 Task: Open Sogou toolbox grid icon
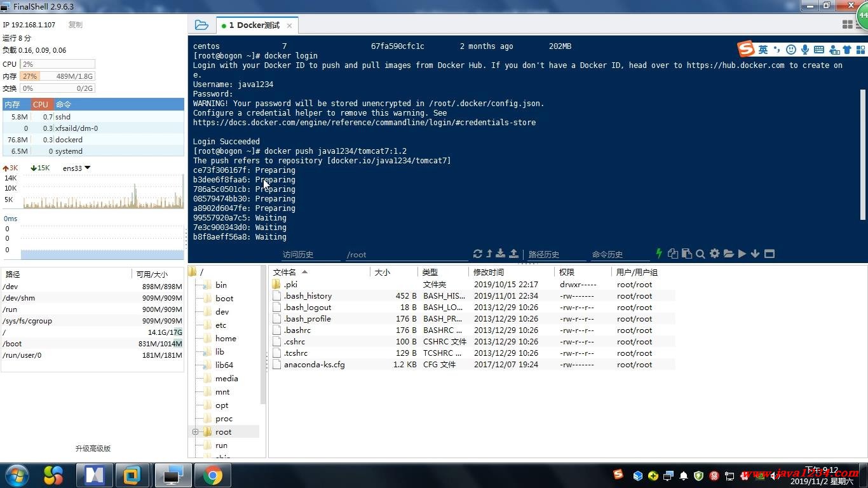860,50
